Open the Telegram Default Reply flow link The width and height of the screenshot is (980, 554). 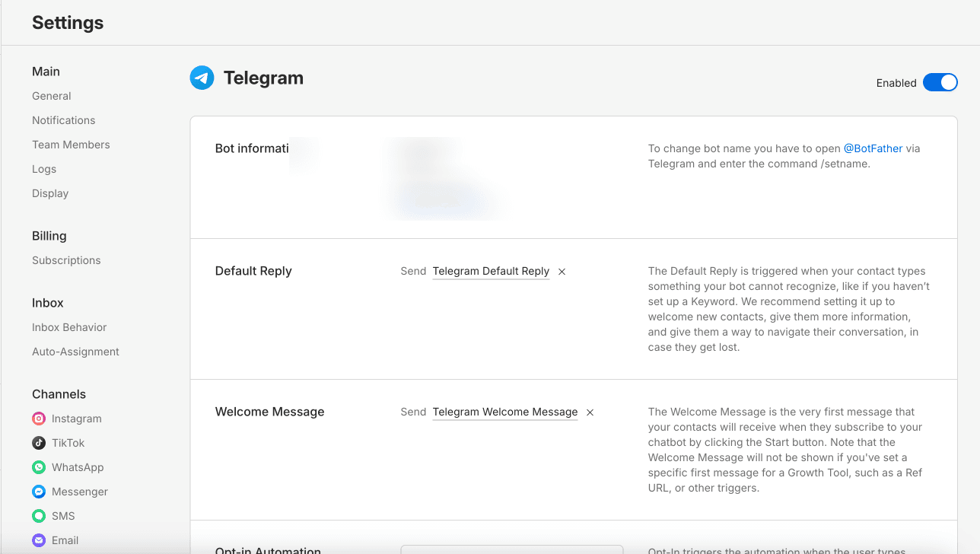coord(491,271)
